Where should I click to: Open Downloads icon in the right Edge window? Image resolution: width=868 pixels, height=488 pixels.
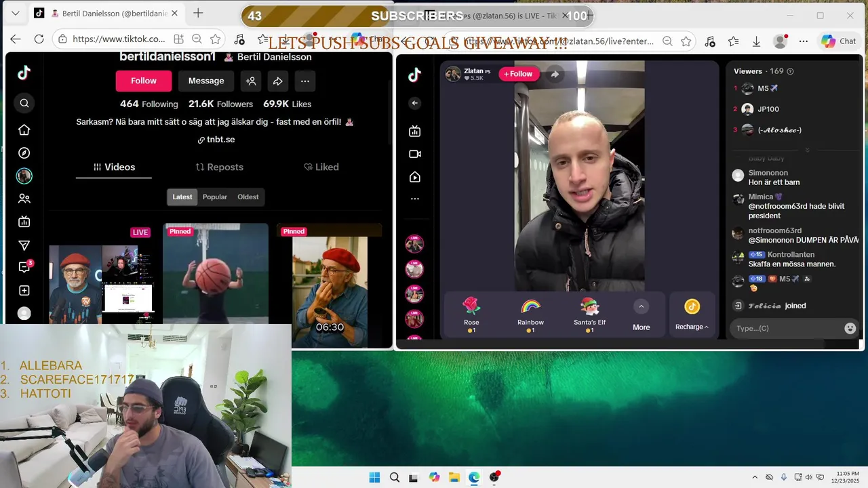pyautogui.click(x=756, y=41)
